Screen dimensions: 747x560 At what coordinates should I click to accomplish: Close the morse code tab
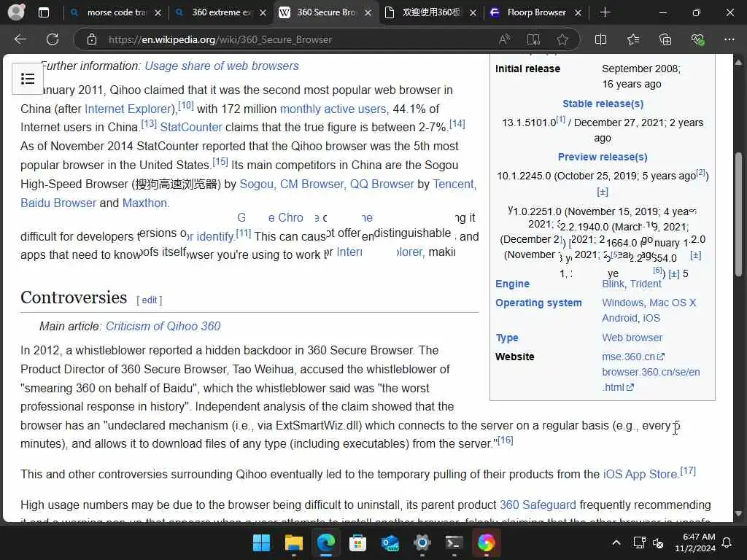tap(158, 13)
